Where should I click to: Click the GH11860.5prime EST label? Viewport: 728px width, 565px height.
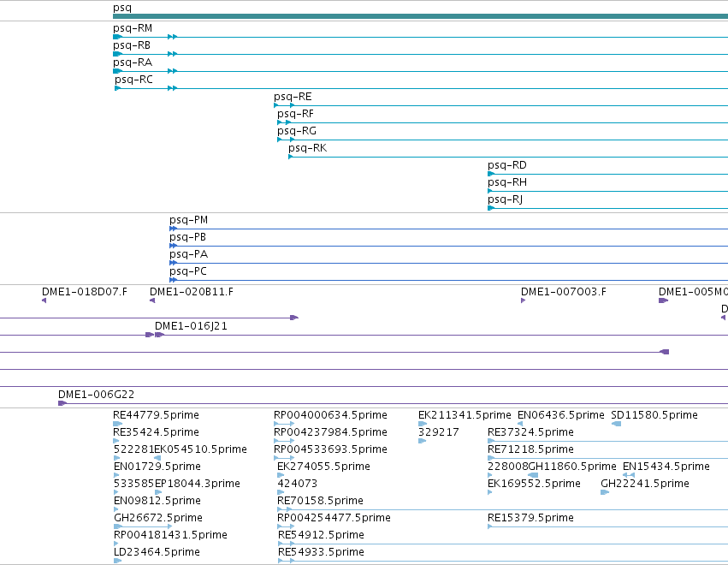click(x=572, y=467)
